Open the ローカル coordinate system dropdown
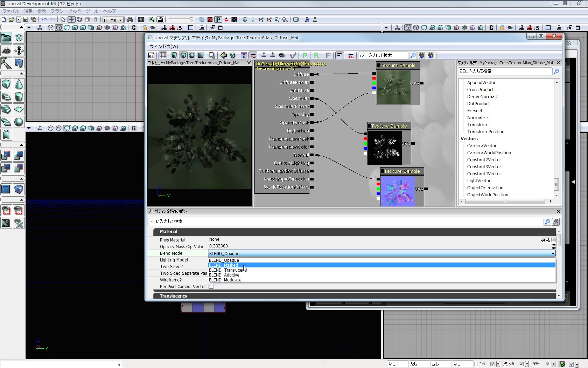This screenshot has width=588, height=368. [113, 20]
